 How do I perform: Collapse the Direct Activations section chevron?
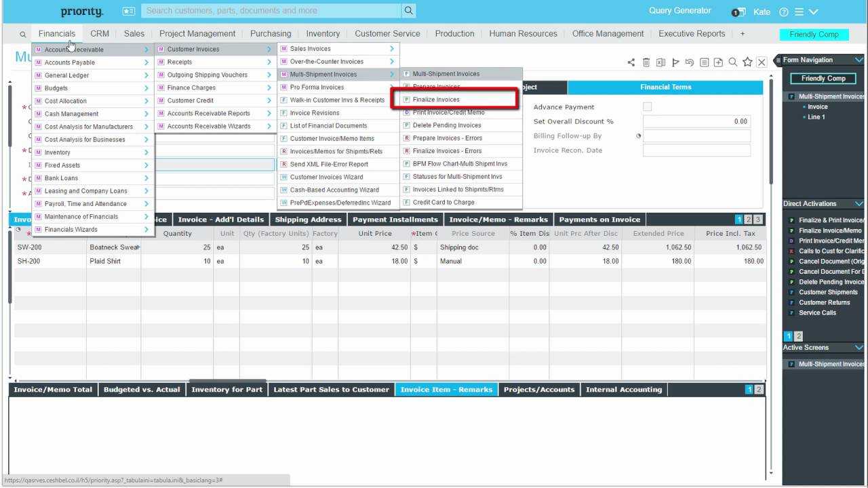pyautogui.click(x=859, y=204)
